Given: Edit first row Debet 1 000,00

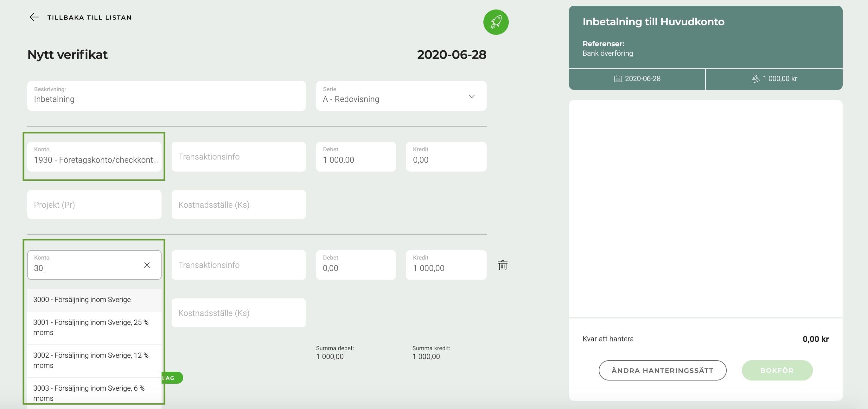Looking at the screenshot, I should pyautogui.click(x=356, y=156).
